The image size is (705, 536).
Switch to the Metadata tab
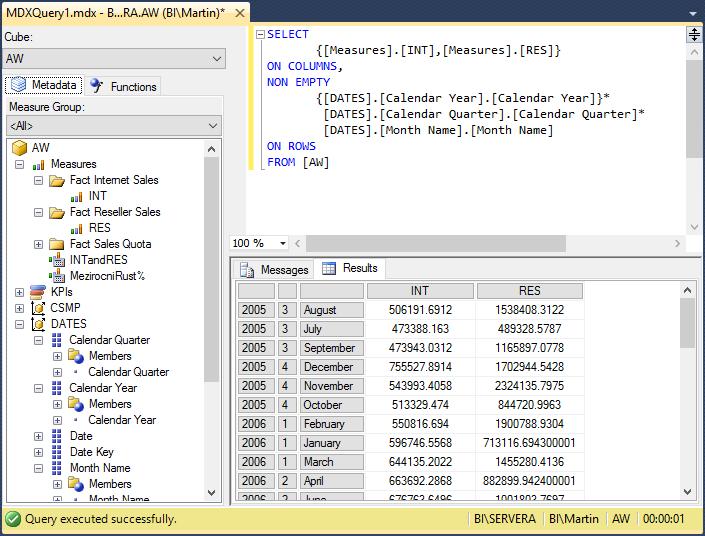coord(44,85)
